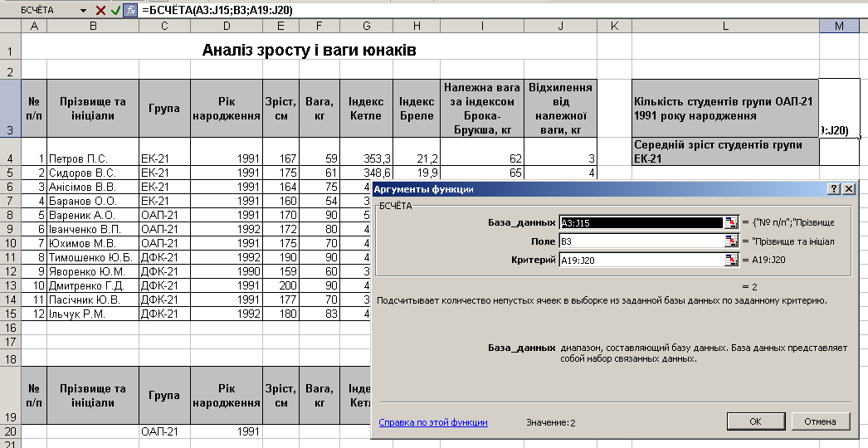The image size is (868, 448).
Task: Select column M header
Action: [x=840, y=26]
